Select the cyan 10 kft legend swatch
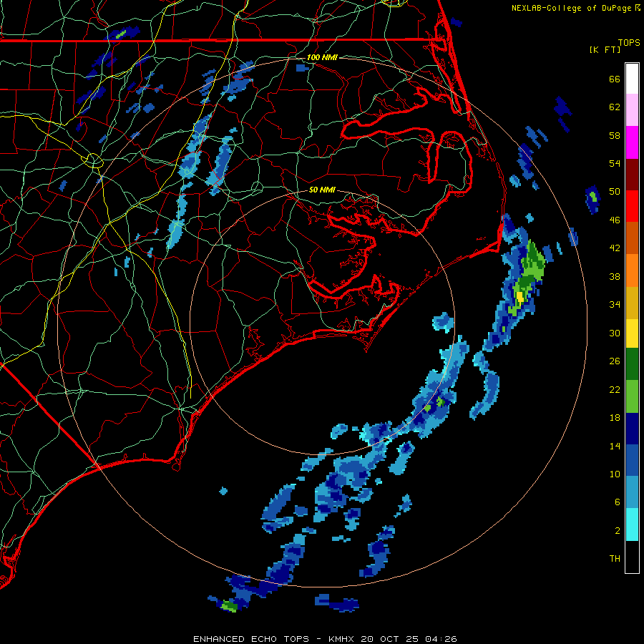 632,525
